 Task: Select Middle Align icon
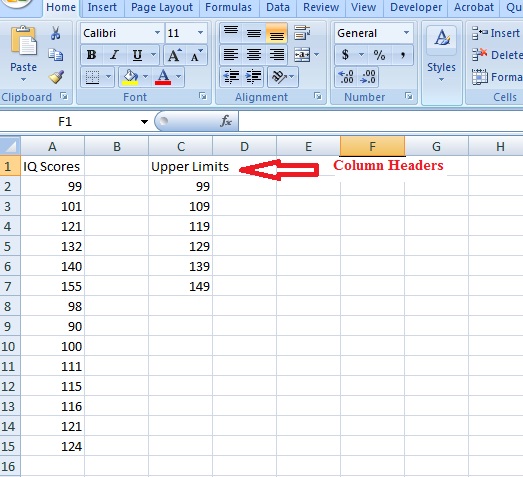[254, 33]
